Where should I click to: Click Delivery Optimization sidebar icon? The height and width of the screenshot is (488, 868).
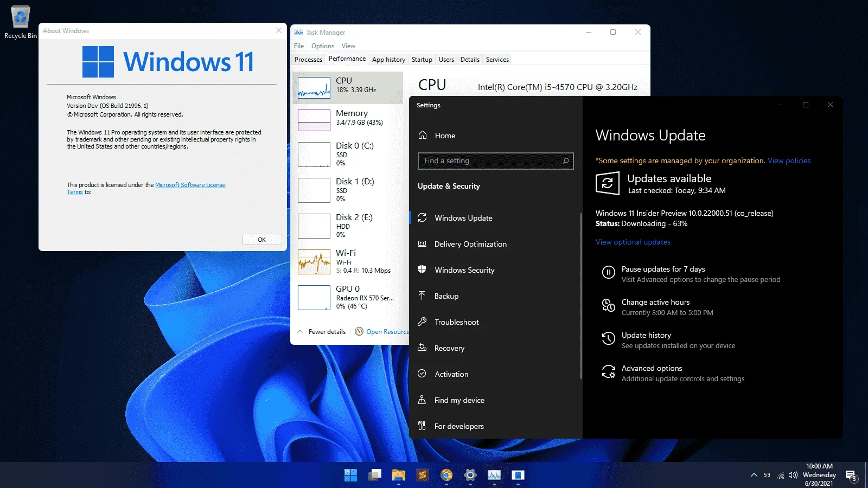point(422,243)
